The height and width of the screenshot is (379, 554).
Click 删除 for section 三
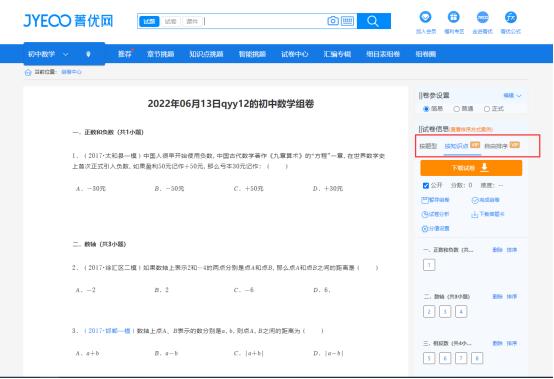(497, 343)
